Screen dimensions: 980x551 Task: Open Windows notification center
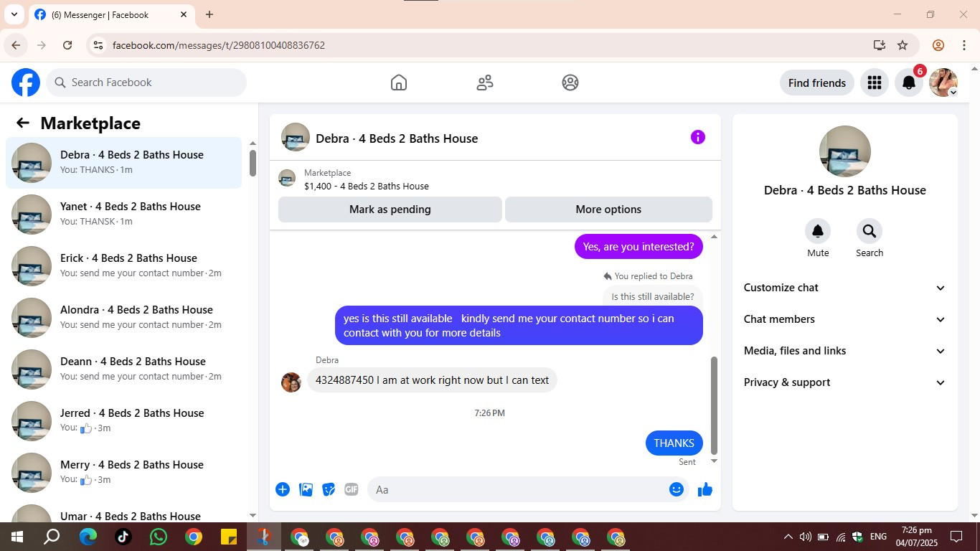956,537
